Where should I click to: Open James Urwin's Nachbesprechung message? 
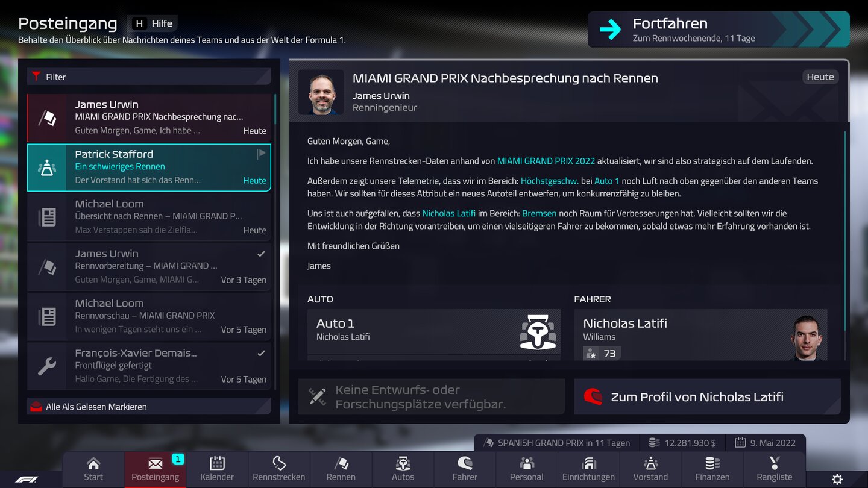coord(149,117)
